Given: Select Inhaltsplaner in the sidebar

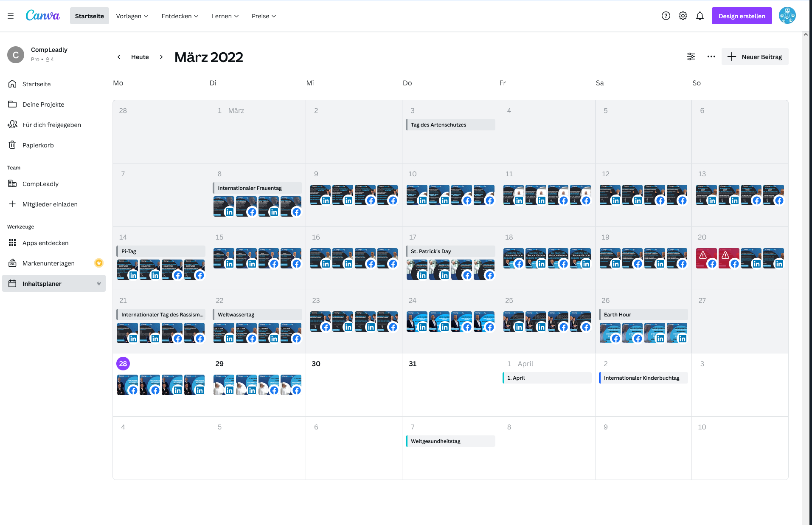Looking at the screenshot, I should pos(42,284).
